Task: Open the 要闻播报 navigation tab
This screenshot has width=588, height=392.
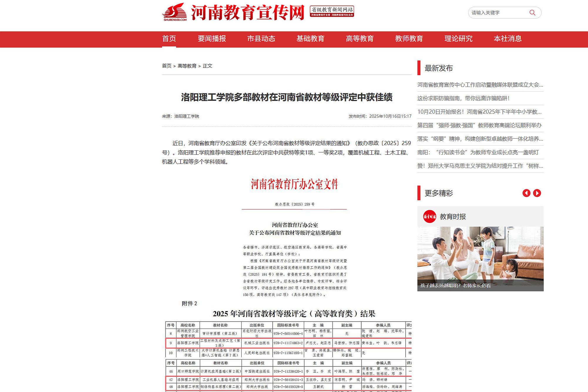Action: tap(211, 39)
